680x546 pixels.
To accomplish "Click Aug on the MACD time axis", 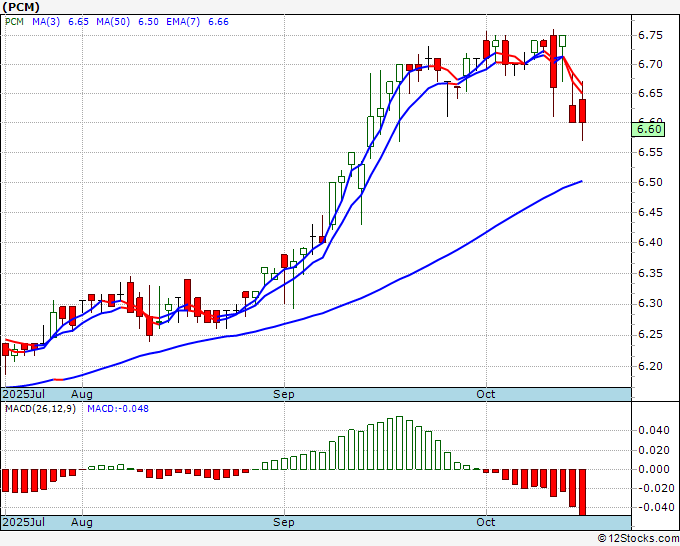I will [82, 522].
